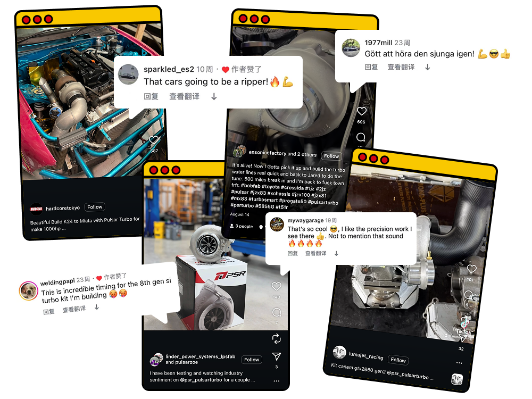Share the linder_power_systems post via paper plane
The height and width of the screenshot is (399, 532).
click(x=277, y=356)
